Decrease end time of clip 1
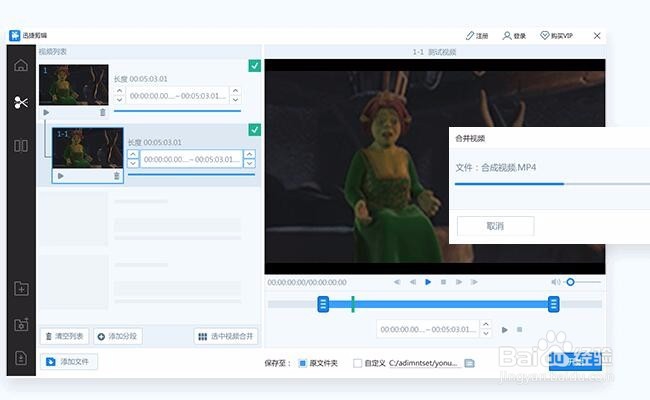This screenshot has height=400, width=650. [x=235, y=100]
